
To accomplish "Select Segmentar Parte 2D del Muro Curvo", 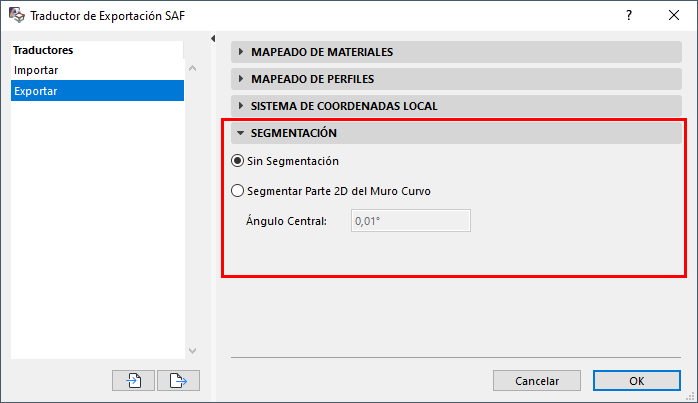I will 237,191.
